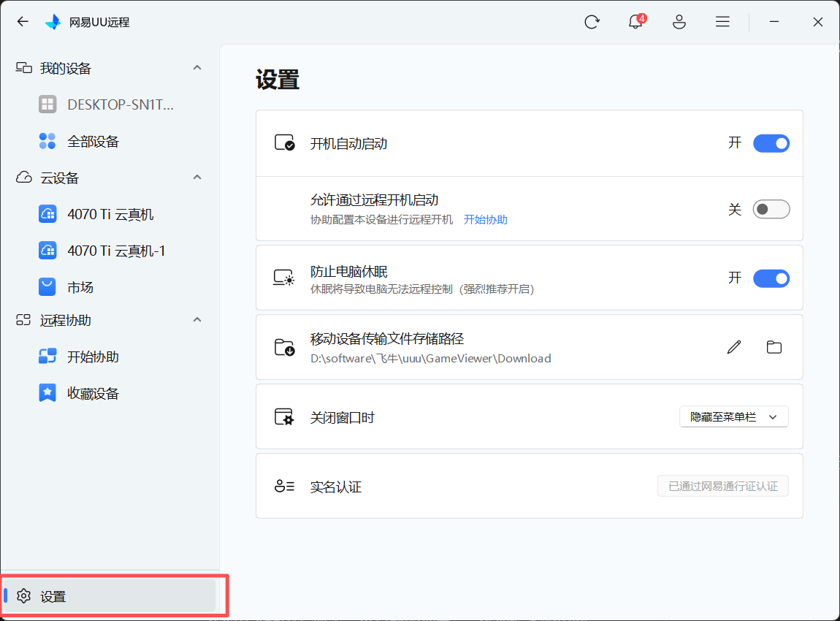
Task: Close the 网易UU远程 window
Action: 817,21
